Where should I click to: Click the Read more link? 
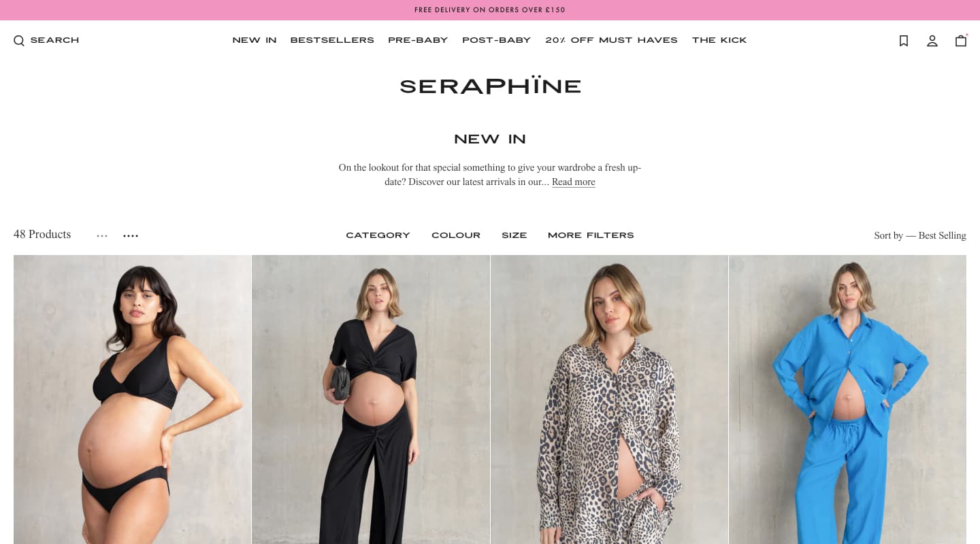click(x=574, y=182)
